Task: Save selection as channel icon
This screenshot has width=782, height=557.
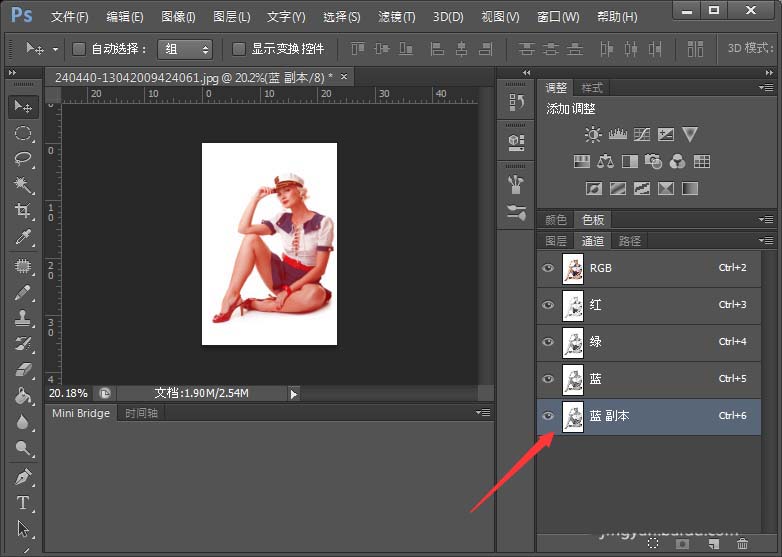Action: pyautogui.click(x=683, y=544)
